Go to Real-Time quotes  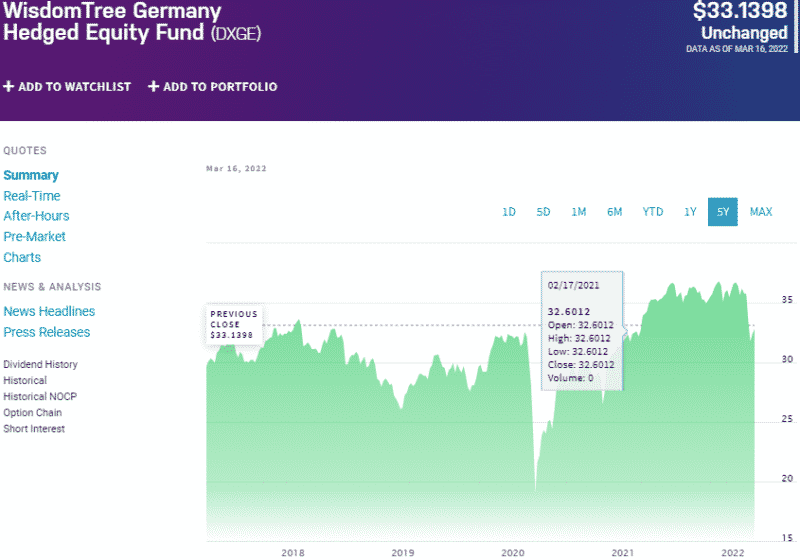(32, 196)
